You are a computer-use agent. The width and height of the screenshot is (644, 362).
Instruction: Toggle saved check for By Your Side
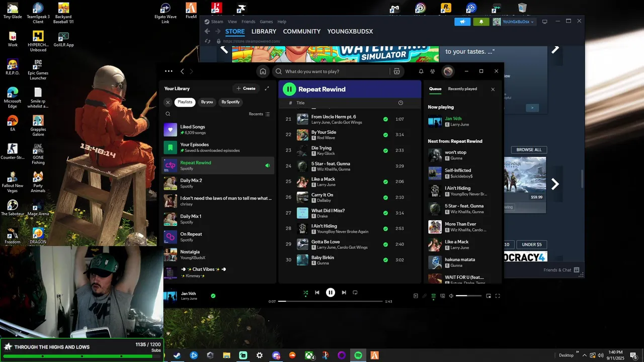pos(385,135)
